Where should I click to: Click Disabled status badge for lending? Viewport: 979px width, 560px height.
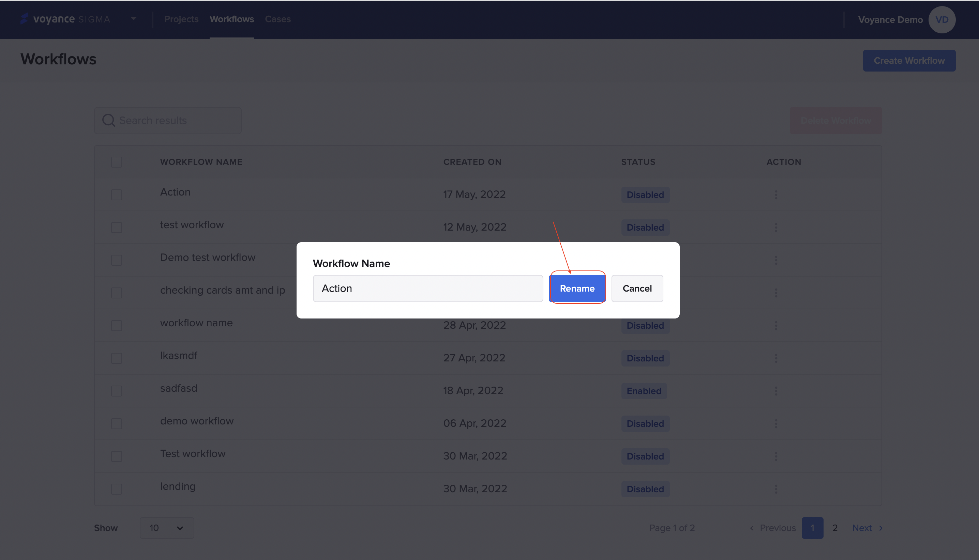pos(645,489)
